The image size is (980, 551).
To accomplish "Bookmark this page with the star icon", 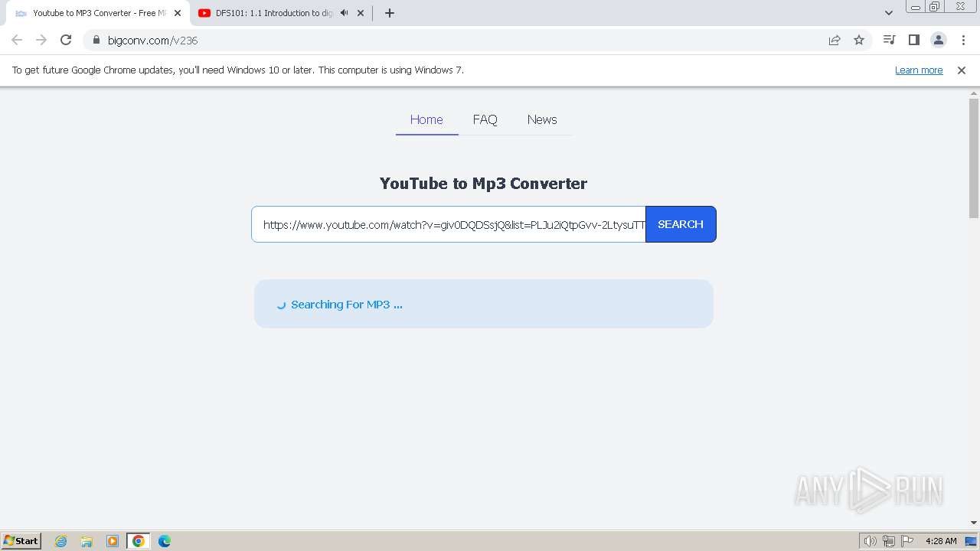I will [x=859, y=40].
